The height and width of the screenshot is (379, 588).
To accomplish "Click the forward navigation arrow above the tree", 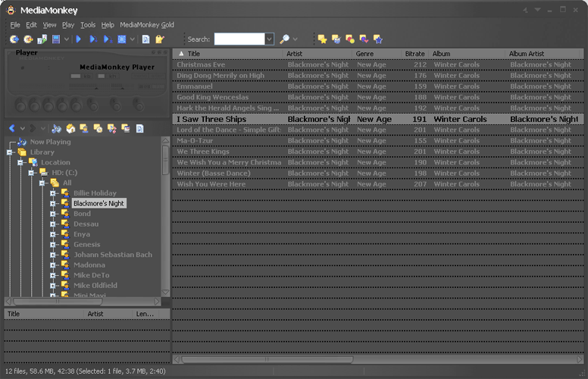I will pos(33,129).
